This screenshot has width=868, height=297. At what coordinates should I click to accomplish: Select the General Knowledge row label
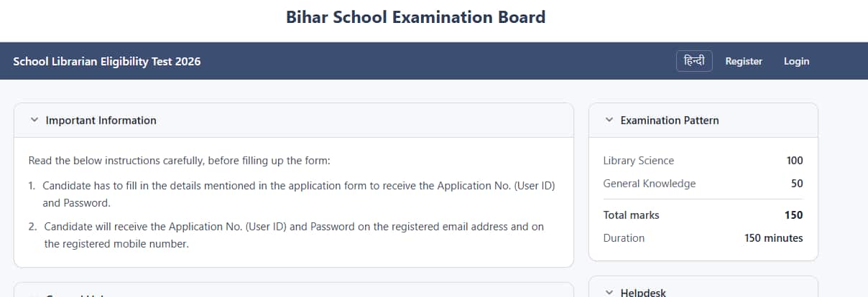[650, 184]
